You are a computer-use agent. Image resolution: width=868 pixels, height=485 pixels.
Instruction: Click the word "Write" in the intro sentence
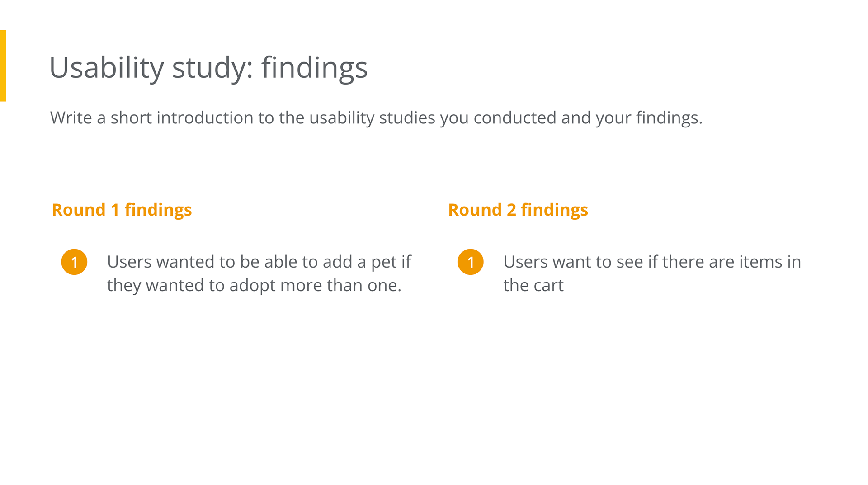click(x=71, y=118)
